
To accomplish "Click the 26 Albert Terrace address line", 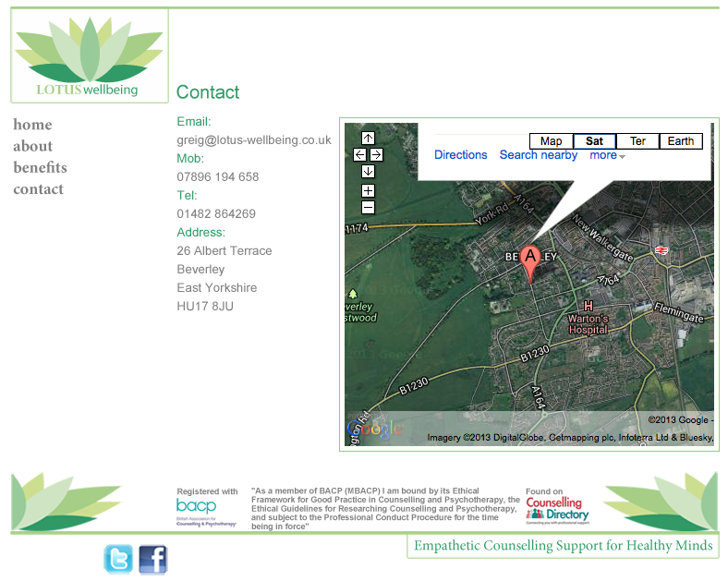I will click(x=224, y=251).
